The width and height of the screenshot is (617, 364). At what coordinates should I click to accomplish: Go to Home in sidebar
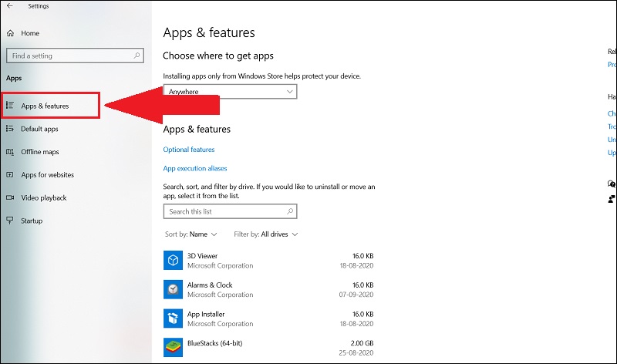point(30,33)
